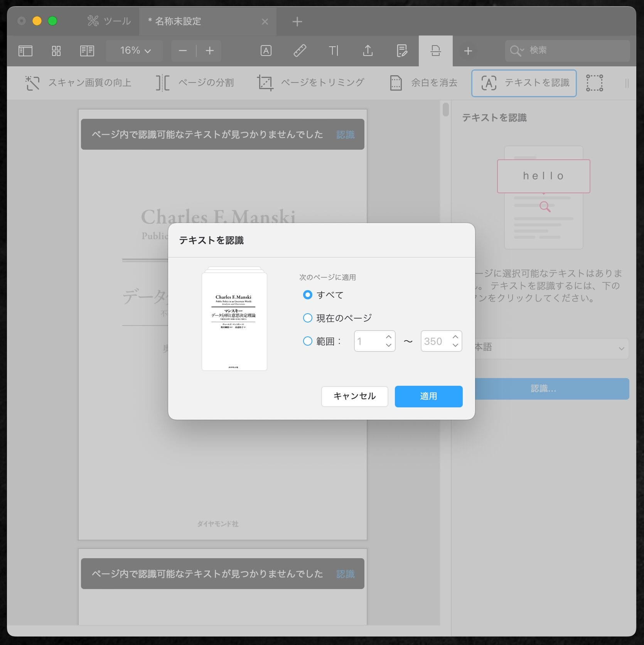Toggle the sidebar panel icon
This screenshot has width=644, height=645.
(25, 51)
